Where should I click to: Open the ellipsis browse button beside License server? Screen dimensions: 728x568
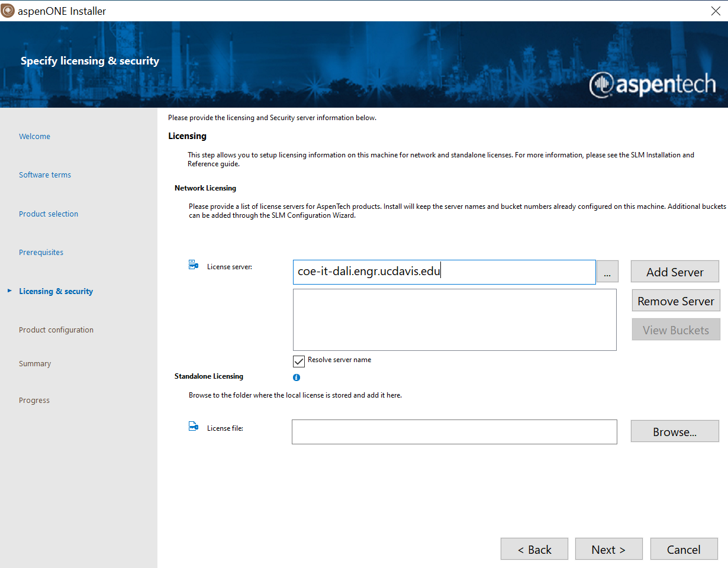tap(607, 271)
